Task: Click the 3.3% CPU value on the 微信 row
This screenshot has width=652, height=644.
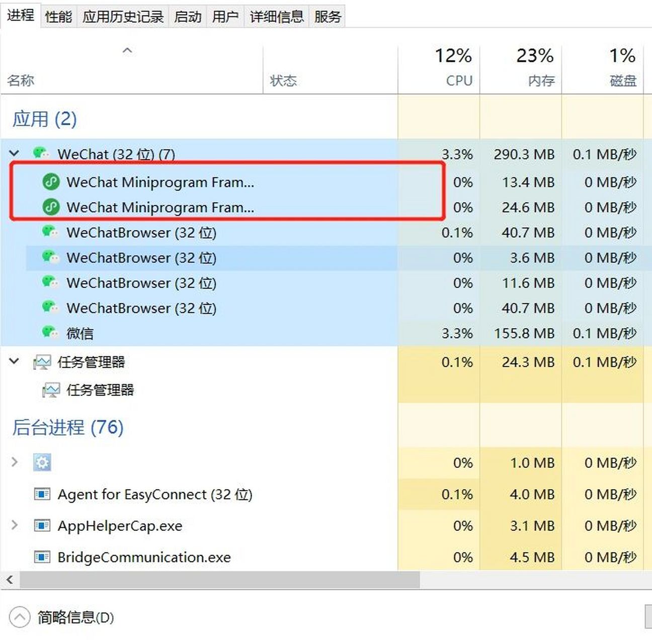Action: pos(457,333)
